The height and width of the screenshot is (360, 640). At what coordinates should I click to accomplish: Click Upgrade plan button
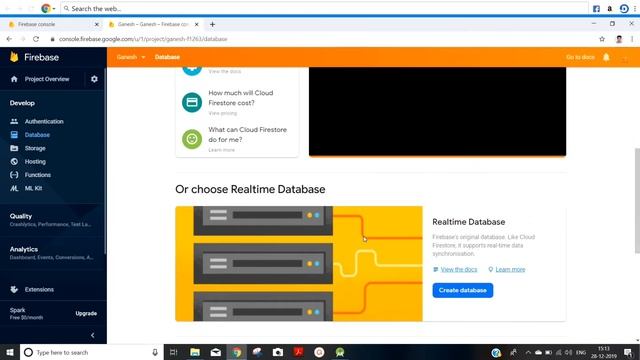pos(86,313)
